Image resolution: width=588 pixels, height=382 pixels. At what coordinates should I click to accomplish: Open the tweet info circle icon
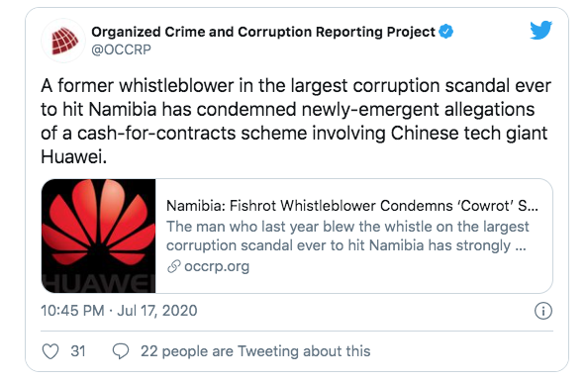click(x=543, y=311)
